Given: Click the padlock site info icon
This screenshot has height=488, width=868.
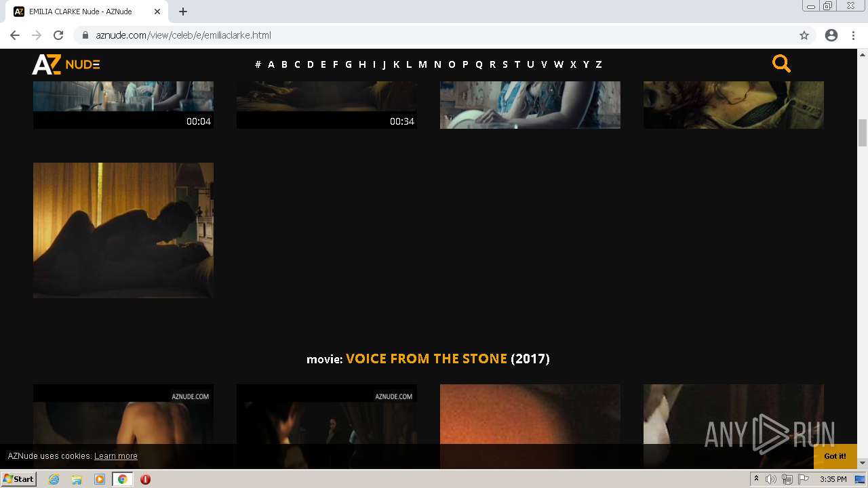Looking at the screenshot, I should (x=85, y=35).
